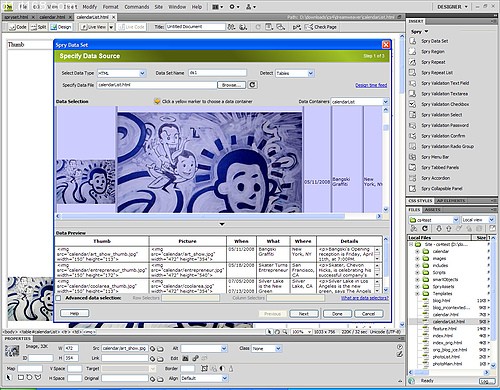Switch to Split view in the toolbar

tap(38, 27)
